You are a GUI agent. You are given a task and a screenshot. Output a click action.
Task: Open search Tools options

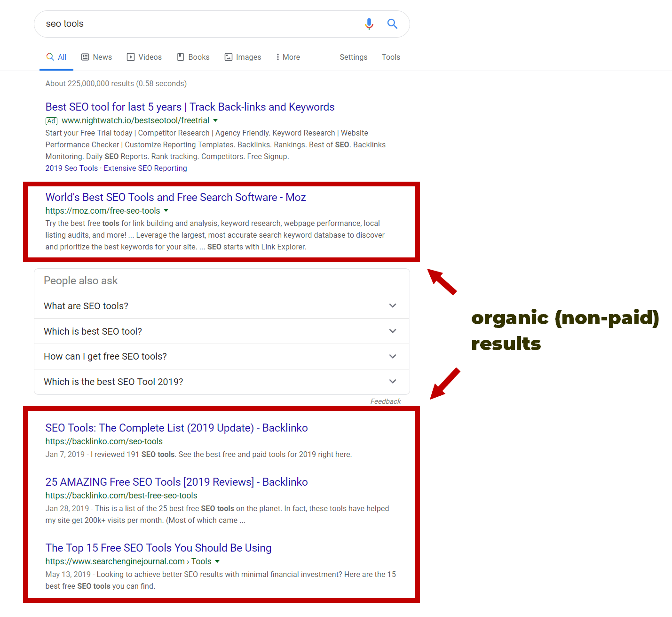(391, 57)
